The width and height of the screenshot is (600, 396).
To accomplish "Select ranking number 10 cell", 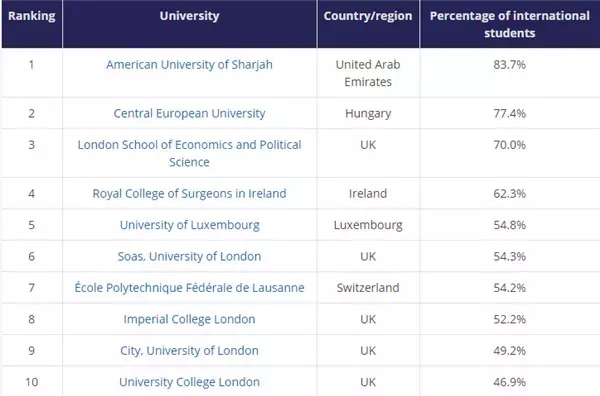I will tap(32, 382).
